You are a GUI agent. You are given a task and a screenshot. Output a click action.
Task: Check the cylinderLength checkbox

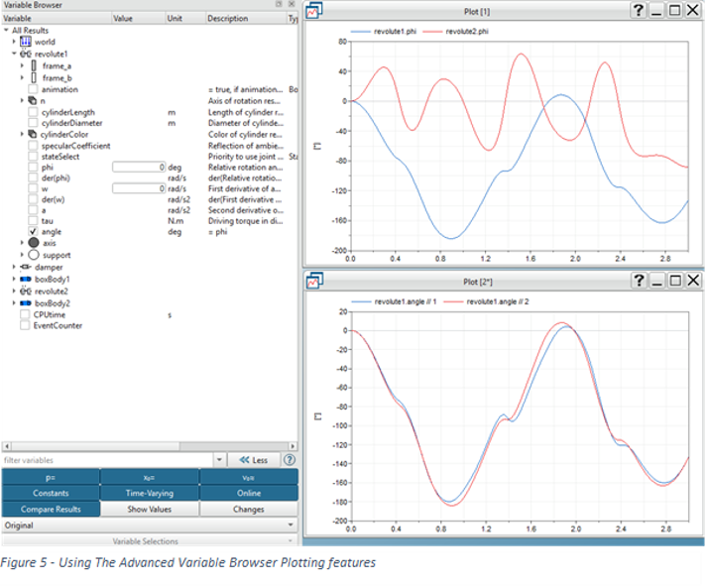(33, 111)
